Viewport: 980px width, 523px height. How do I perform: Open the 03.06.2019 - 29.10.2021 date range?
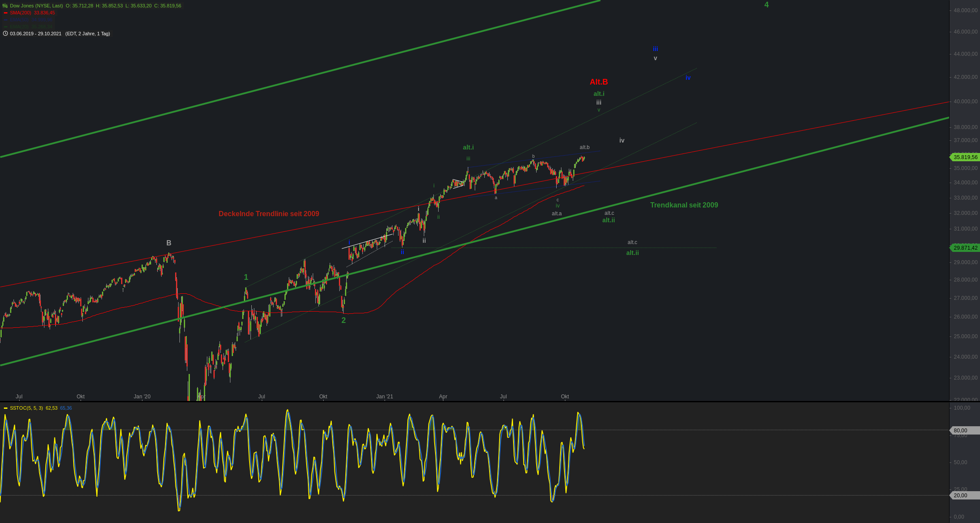pyautogui.click(x=36, y=34)
